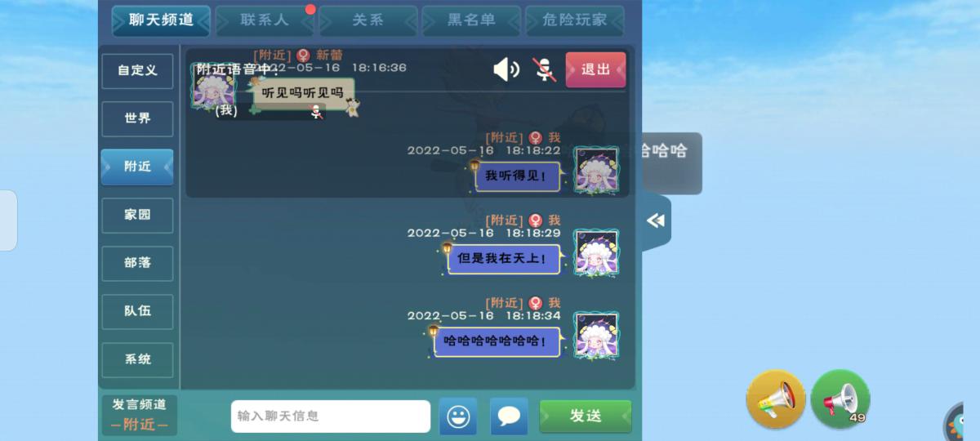Image resolution: width=980 pixels, height=441 pixels.
Task: Open the 关系 tab
Action: pyautogui.click(x=367, y=20)
